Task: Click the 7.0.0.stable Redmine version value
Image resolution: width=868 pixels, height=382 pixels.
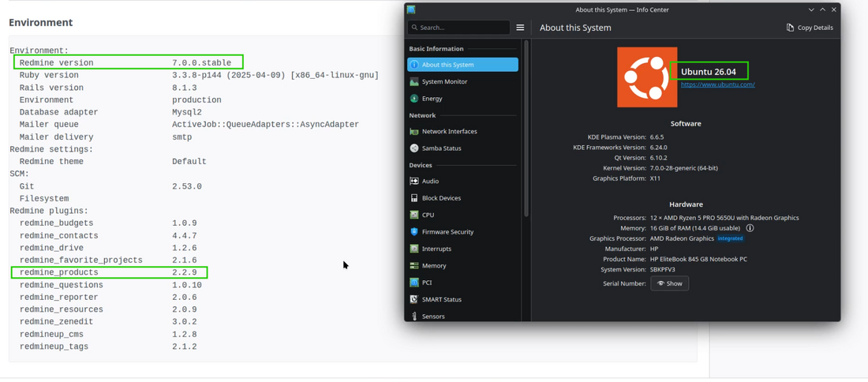Action: click(x=201, y=62)
